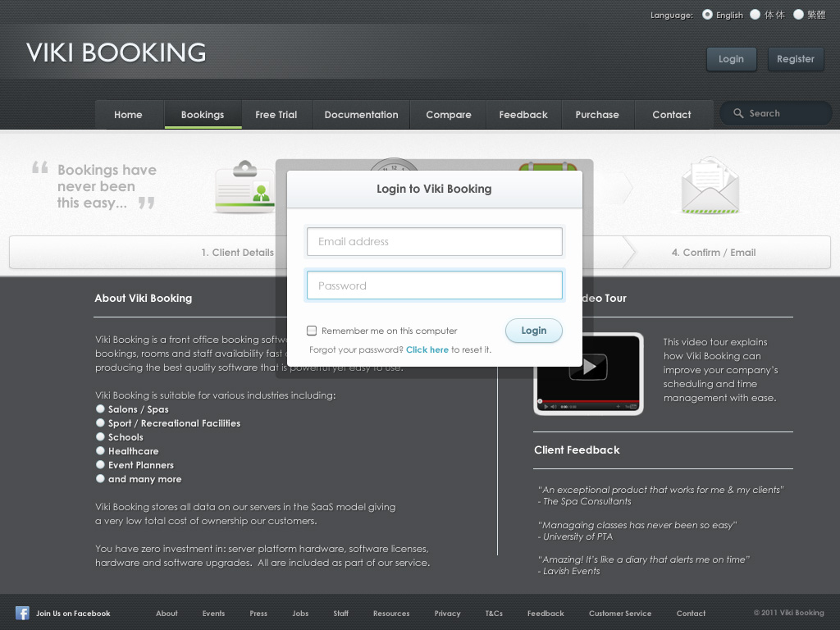Click the Register button
The image size is (840, 630).
796,59
